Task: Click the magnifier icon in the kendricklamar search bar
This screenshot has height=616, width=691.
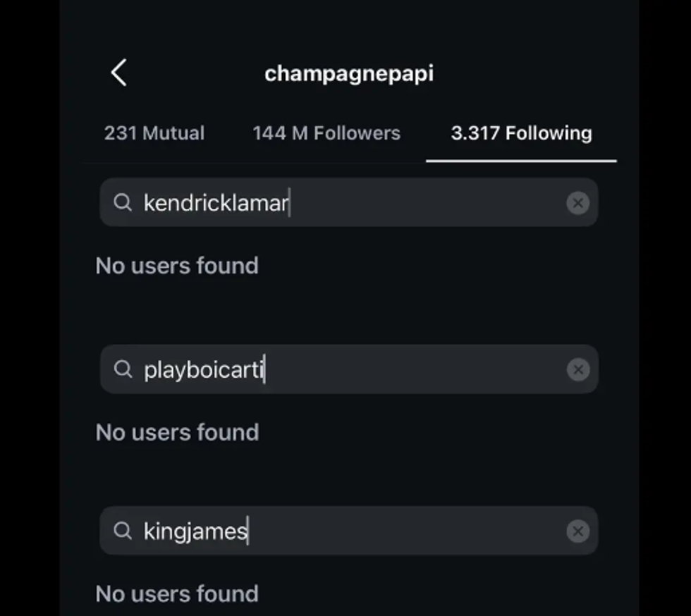Action: (123, 203)
